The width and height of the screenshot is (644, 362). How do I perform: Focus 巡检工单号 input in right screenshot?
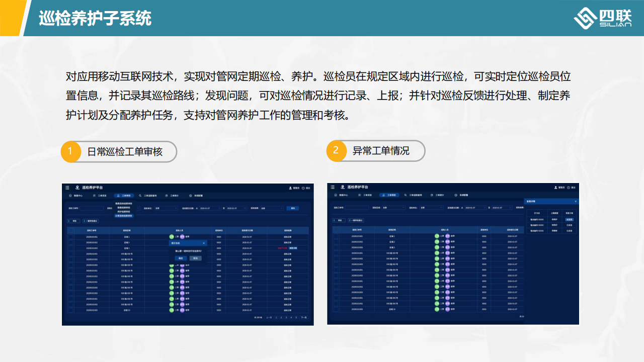pos(357,208)
